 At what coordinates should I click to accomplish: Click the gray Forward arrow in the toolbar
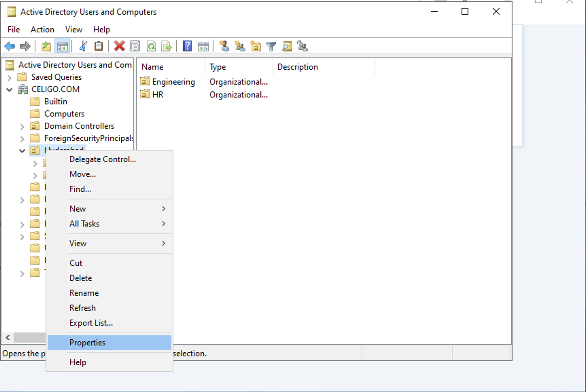25,46
